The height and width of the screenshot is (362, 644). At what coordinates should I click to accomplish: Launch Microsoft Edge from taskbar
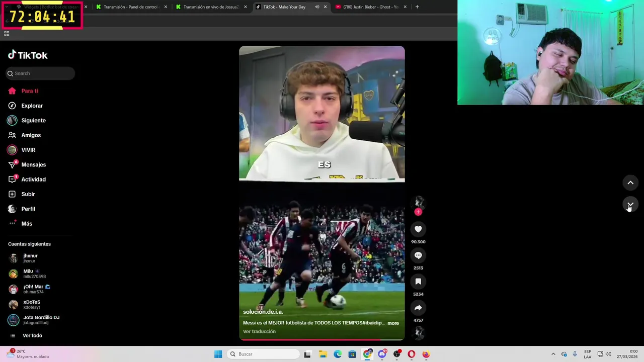(338, 354)
